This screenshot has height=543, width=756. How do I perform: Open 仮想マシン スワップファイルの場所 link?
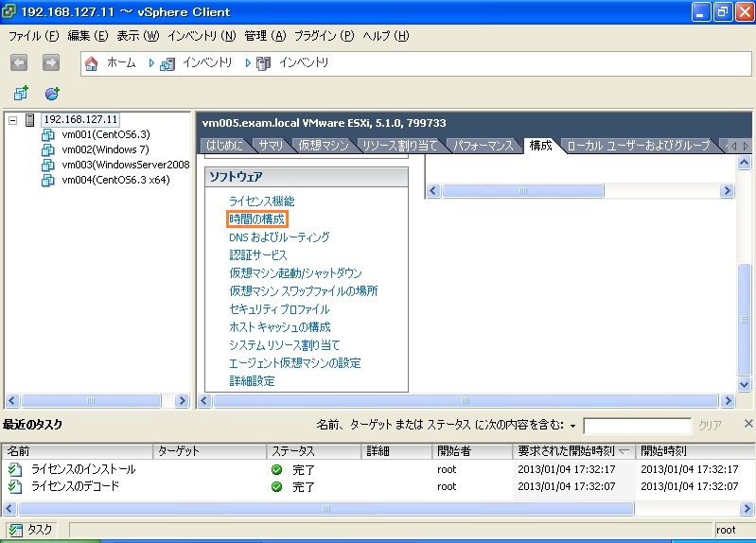click(x=304, y=291)
